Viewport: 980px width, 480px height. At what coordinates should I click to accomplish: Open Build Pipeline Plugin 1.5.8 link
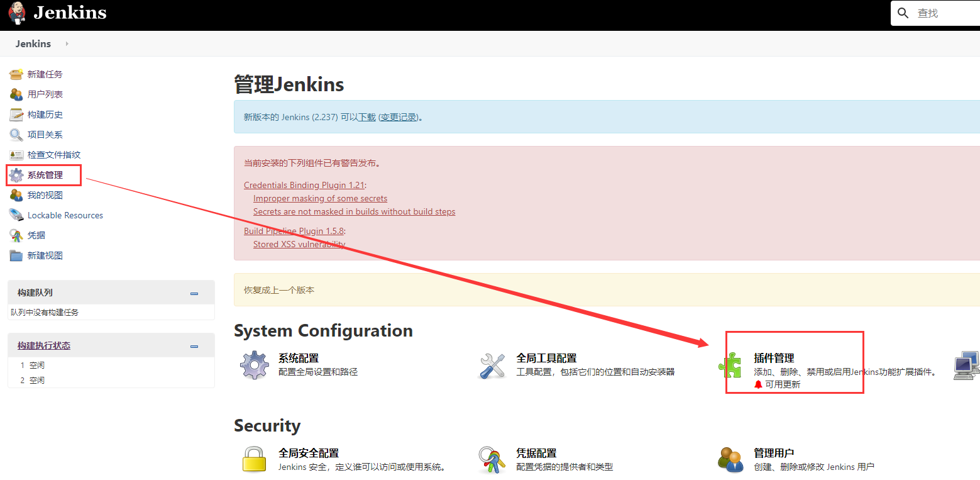pos(294,231)
